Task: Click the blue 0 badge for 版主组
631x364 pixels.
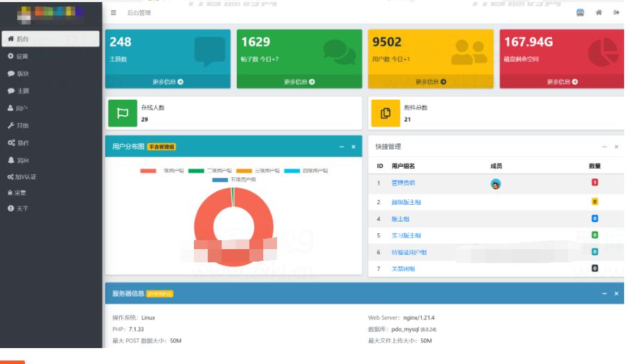Action: point(594,219)
